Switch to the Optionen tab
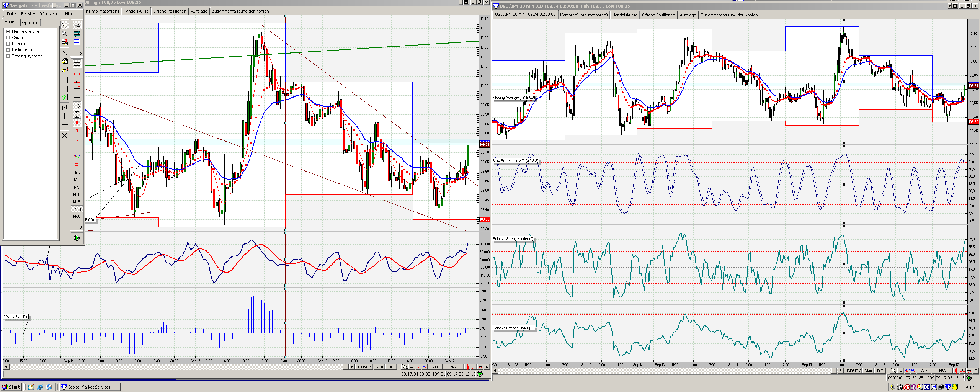 click(x=30, y=23)
